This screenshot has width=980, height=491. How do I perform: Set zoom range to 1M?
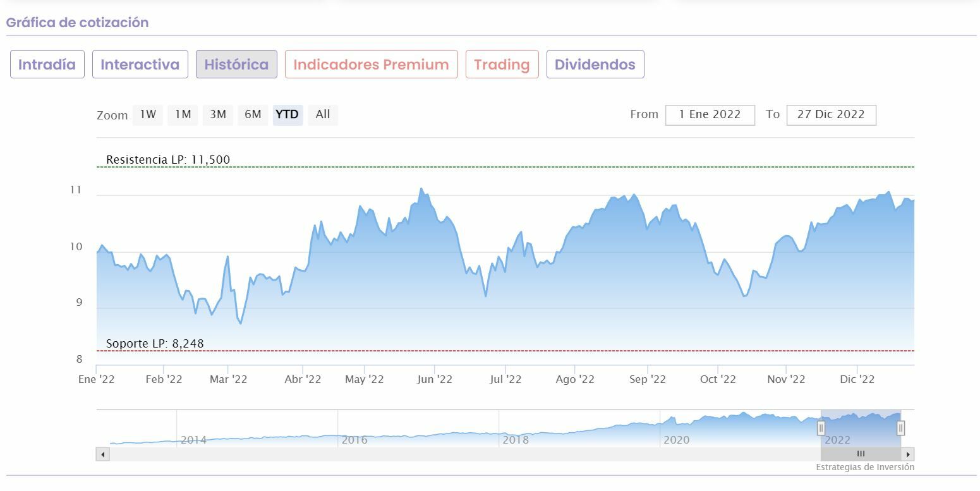click(x=183, y=115)
